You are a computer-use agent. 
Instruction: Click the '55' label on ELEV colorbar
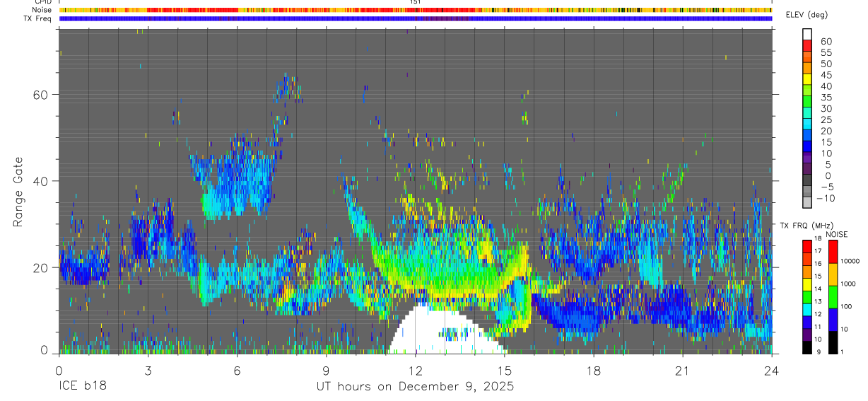click(826, 52)
